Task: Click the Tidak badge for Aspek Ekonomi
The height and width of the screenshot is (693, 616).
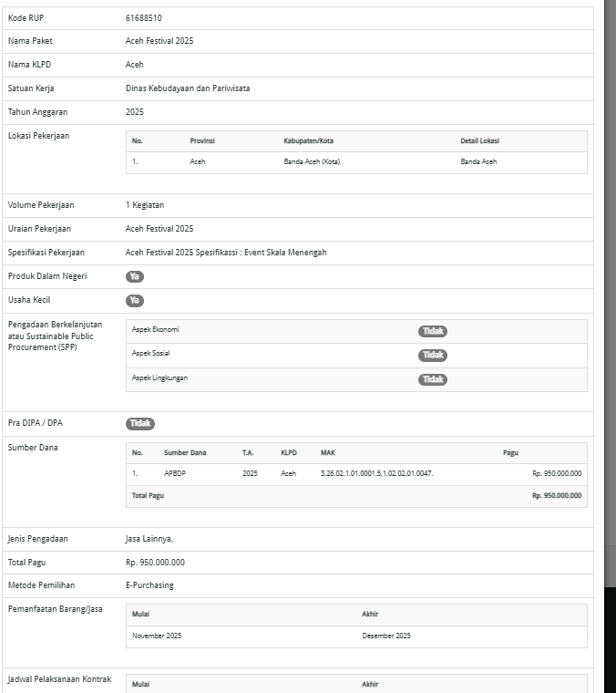Action: (433, 331)
